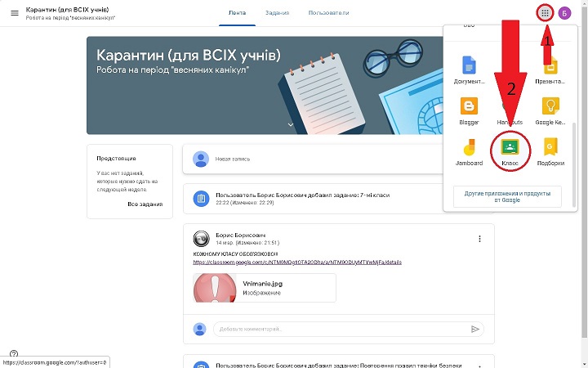Open the classroom.google.com link in the post

coord(297,263)
